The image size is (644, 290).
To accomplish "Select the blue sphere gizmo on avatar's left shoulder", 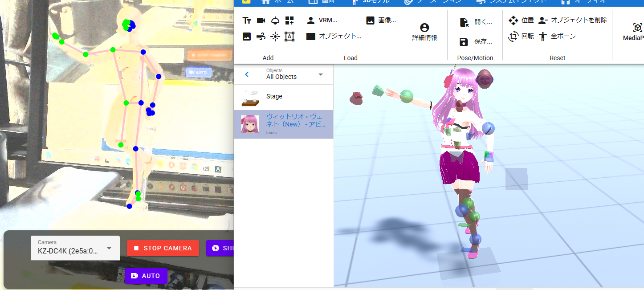I will (488, 129).
